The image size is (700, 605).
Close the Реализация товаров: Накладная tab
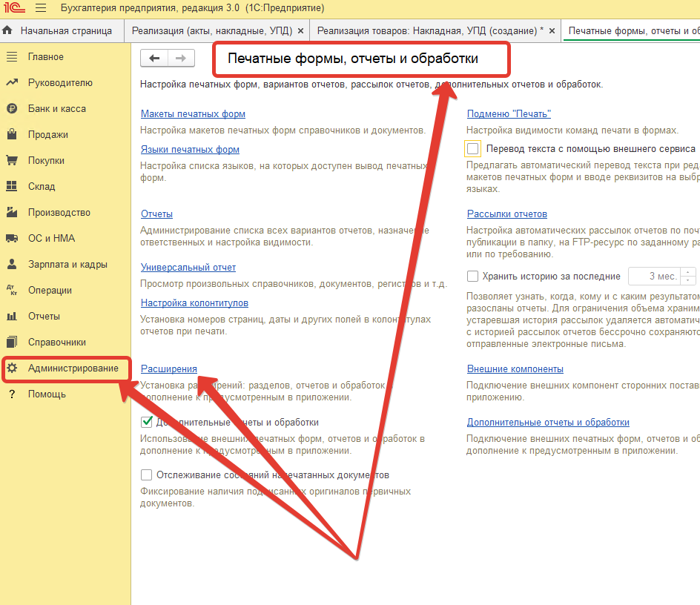pos(552,31)
